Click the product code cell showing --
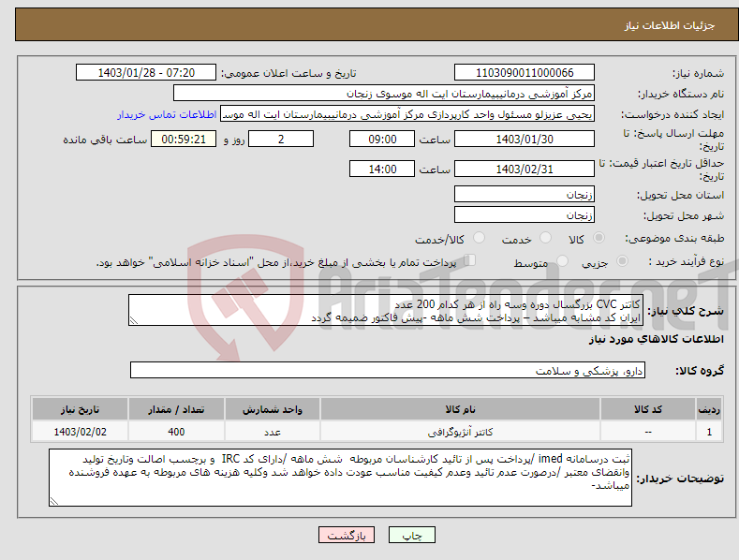739x560 pixels. pyautogui.click(x=648, y=432)
